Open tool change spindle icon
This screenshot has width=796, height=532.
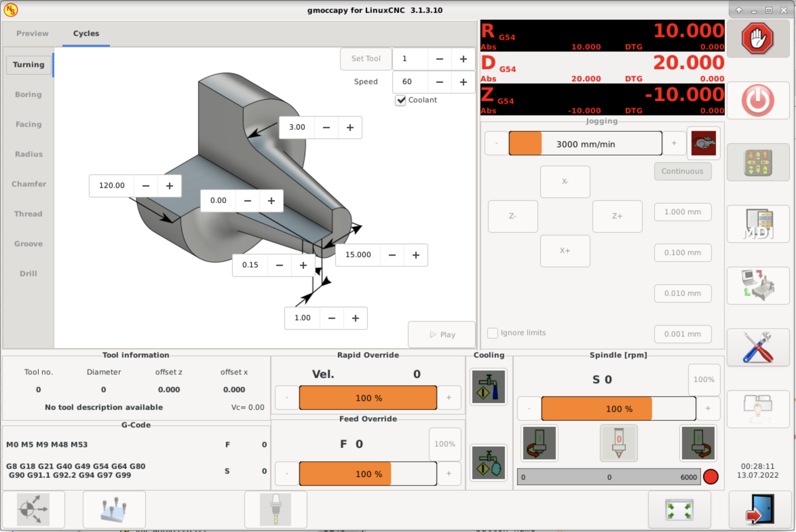pos(276,510)
